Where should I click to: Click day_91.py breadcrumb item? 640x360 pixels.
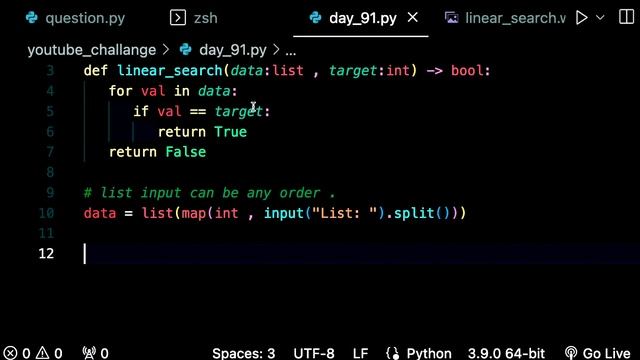(x=233, y=50)
